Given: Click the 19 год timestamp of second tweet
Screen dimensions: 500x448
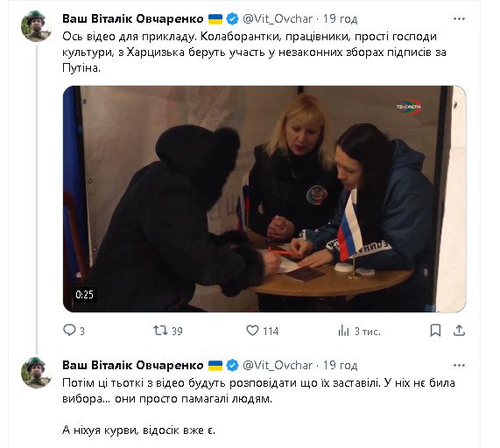Looking at the screenshot, I should [x=340, y=365].
